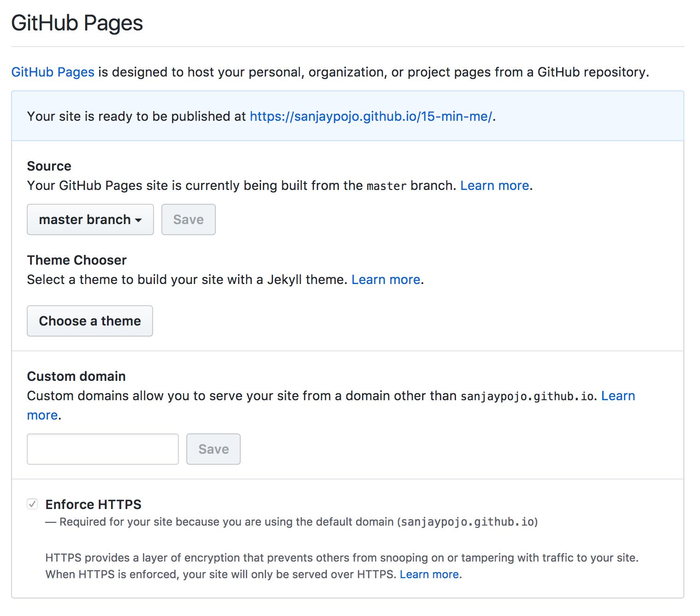Visit the published site URL sanjaypojo.github.io/15-min-me

pos(371,116)
